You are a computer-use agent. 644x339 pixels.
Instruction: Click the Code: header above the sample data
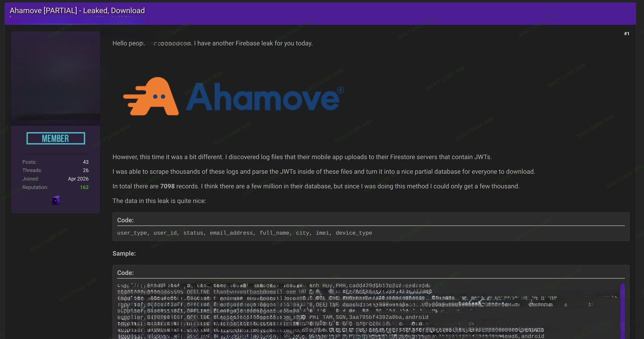pyautogui.click(x=125, y=273)
